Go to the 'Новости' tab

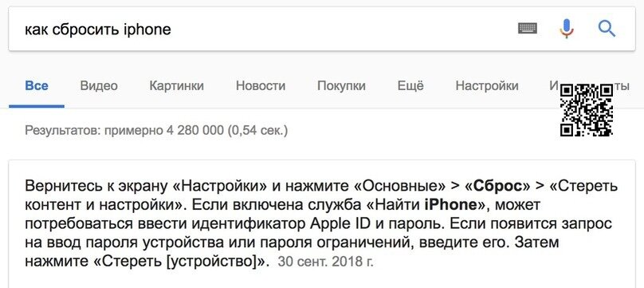(261, 86)
